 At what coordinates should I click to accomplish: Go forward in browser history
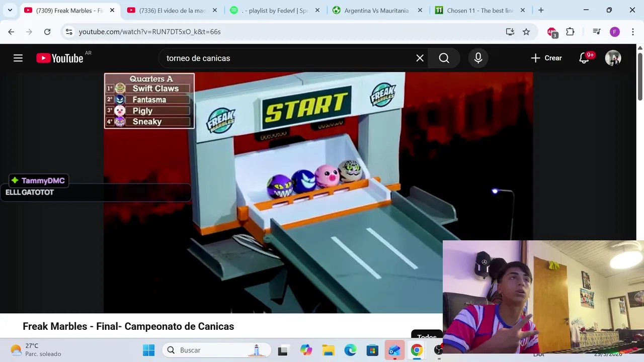tap(29, 32)
